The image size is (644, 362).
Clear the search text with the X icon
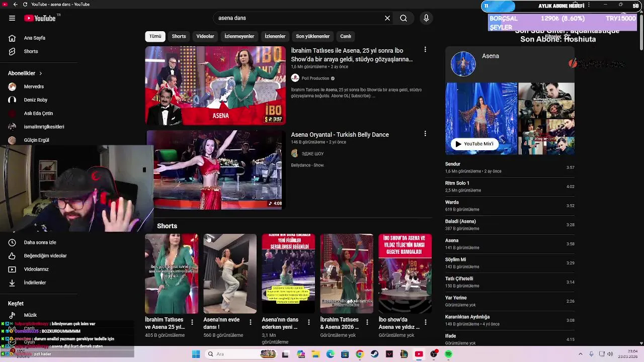click(387, 18)
